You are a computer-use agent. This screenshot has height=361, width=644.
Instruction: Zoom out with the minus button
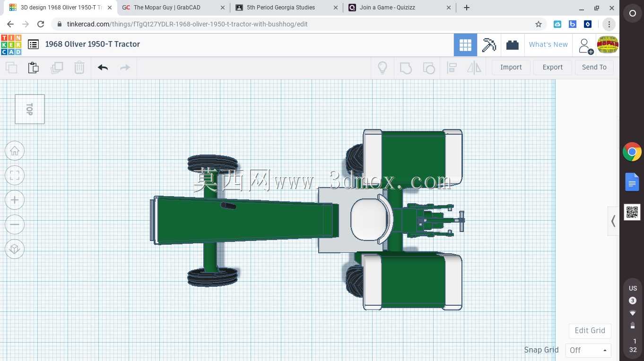(x=15, y=224)
